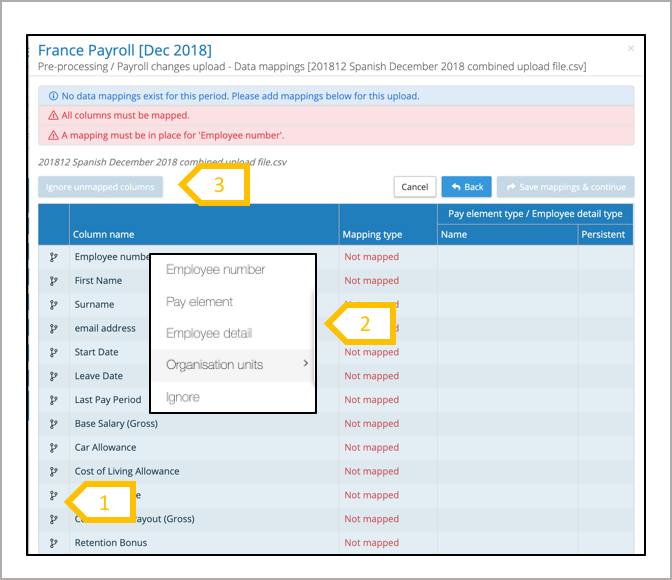
Task: Click mapping icon beside Start Date row
Action: 53,352
